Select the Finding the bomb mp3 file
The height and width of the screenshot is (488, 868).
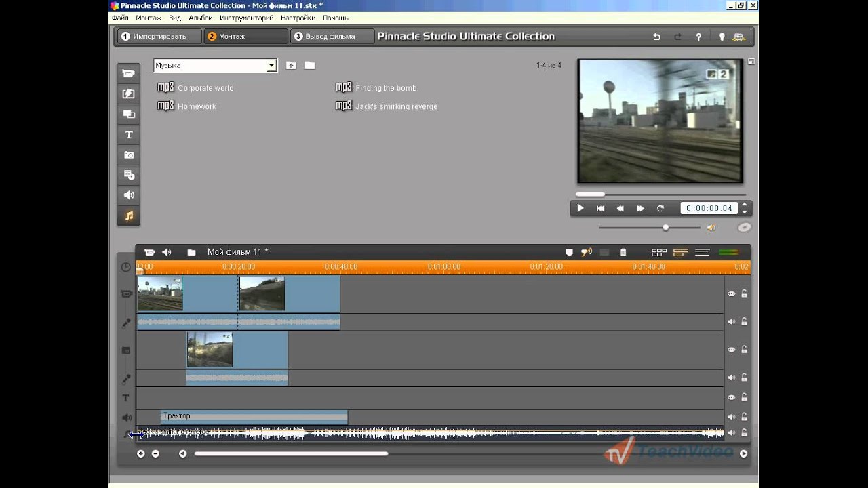click(x=385, y=88)
